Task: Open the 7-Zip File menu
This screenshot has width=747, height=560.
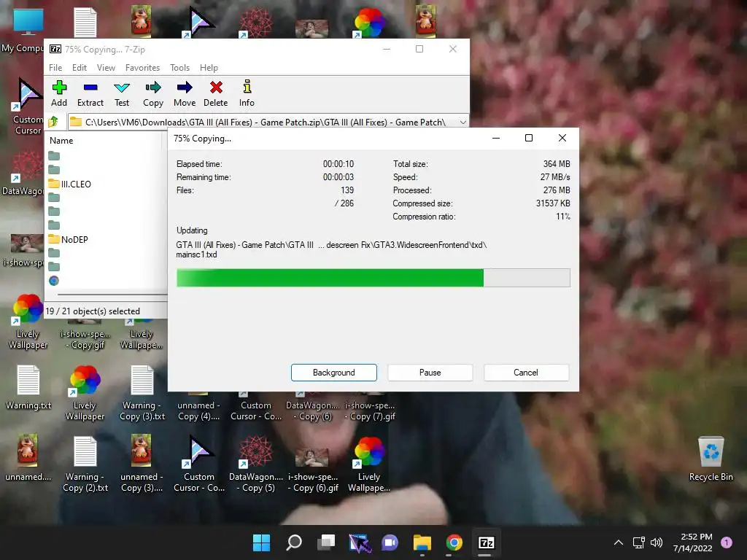Action: 55,68
